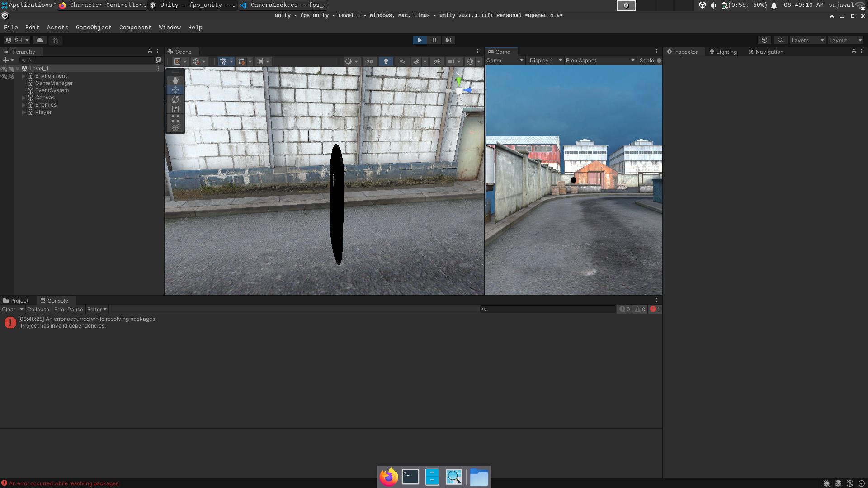Click the increment snapping ruler icon
The width and height of the screenshot is (868, 488).
point(260,61)
